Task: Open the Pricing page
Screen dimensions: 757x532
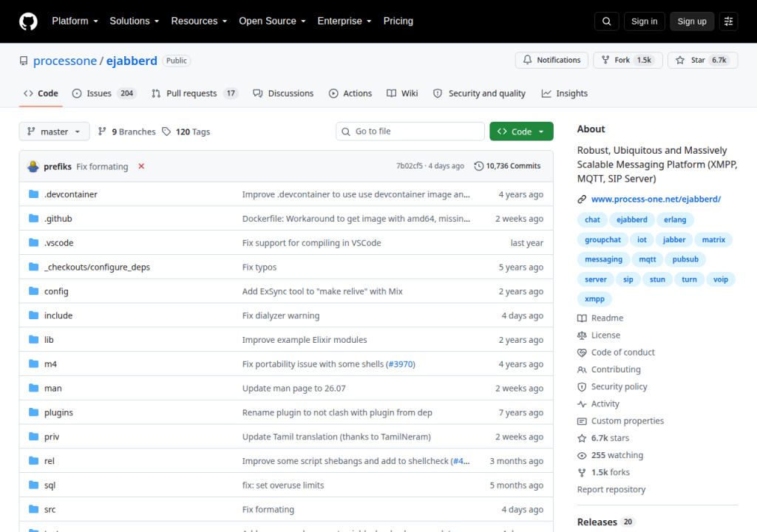Action: (x=398, y=21)
